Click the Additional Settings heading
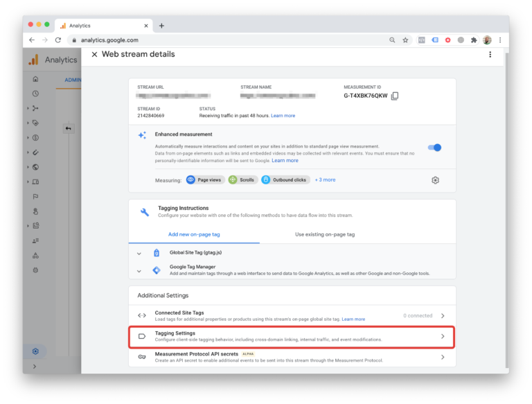This screenshot has width=532, height=404. (163, 296)
